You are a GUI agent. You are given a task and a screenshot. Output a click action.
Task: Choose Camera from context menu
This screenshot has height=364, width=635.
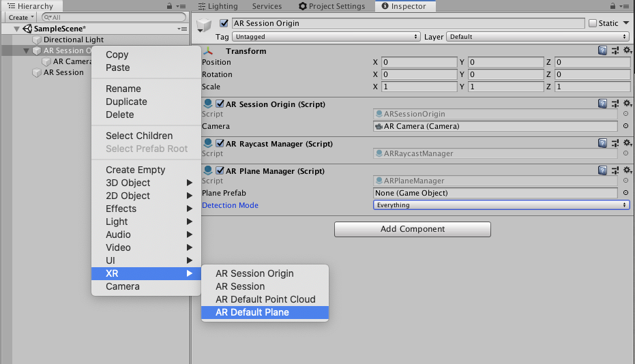(x=146, y=286)
